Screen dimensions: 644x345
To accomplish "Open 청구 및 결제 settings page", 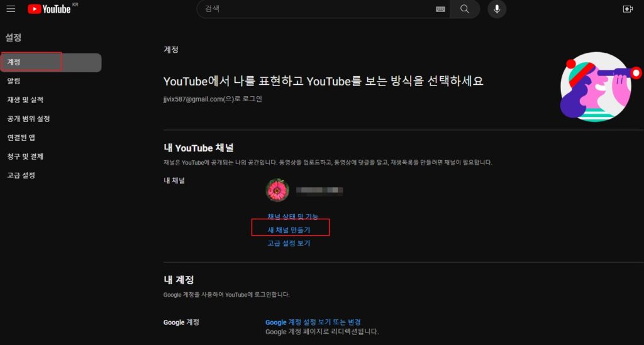I will click(25, 156).
